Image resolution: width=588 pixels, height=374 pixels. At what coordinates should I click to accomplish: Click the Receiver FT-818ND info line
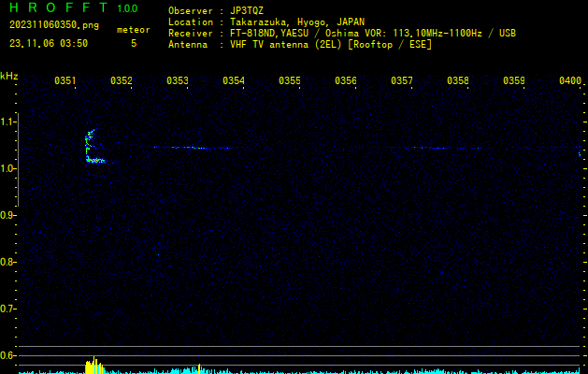(x=341, y=33)
